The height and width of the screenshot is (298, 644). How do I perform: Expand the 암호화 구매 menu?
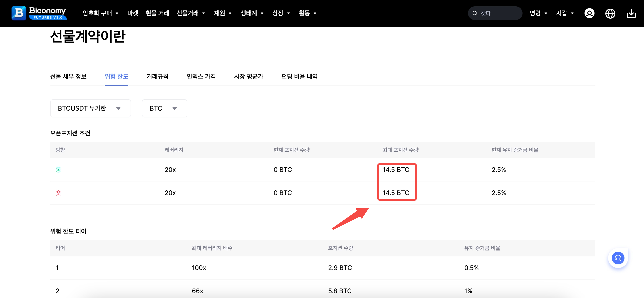(x=101, y=13)
